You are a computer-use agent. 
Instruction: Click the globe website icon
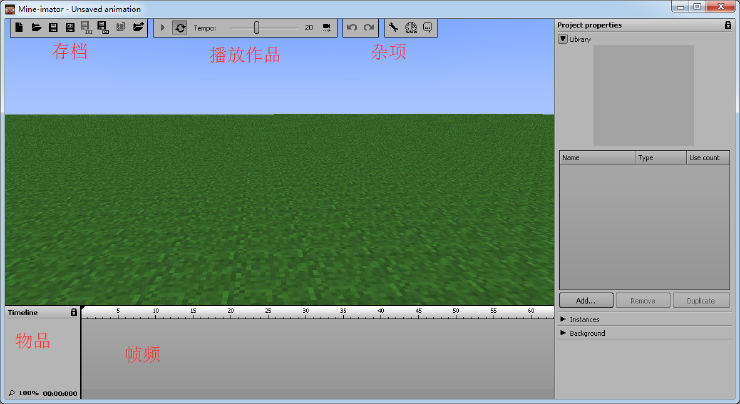point(411,27)
